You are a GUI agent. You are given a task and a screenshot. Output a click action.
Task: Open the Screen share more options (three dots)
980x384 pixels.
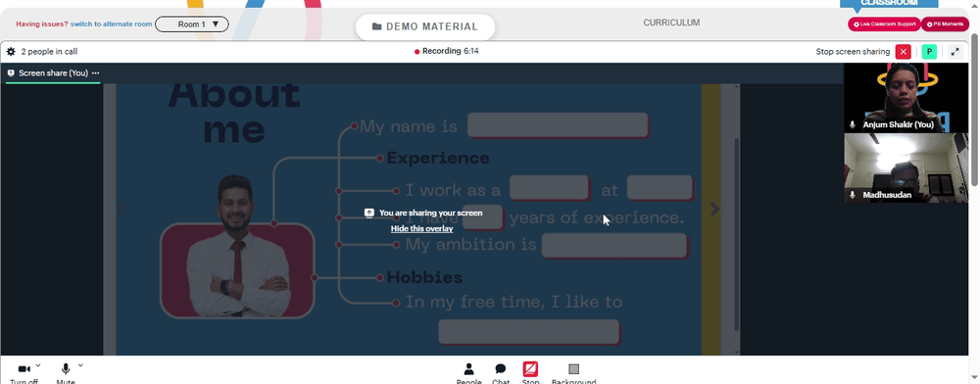click(x=96, y=73)
